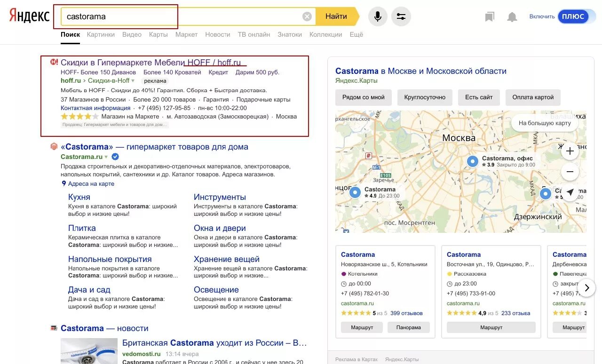Click the Контактная информация link

95,108
